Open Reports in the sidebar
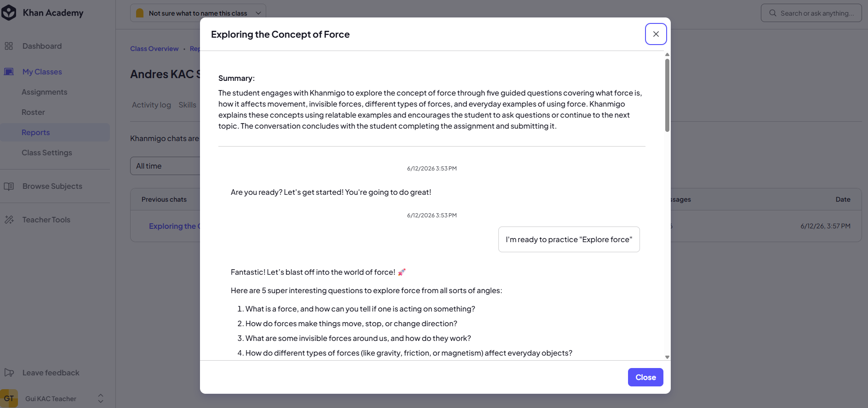This screenshot has height=408, width=868. click(x=35, y=132)
